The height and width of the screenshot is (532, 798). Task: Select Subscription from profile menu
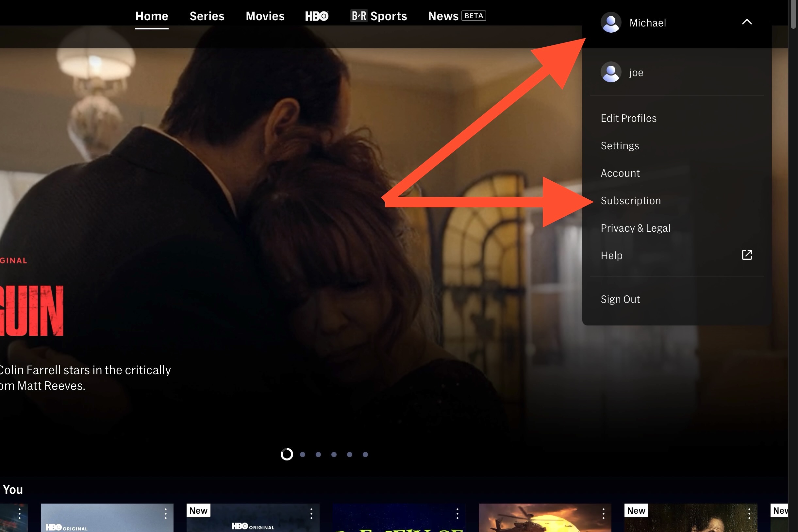(631, 200)
